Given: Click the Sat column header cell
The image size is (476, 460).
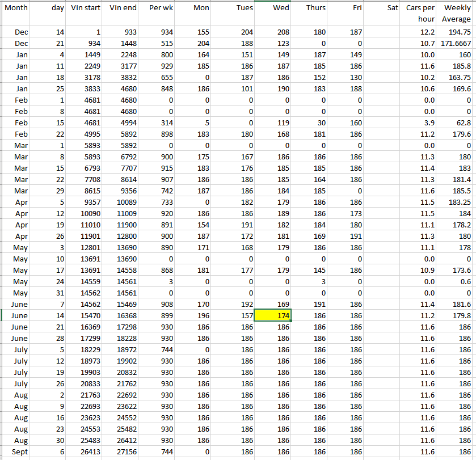Looking at the screenshot, I should tap(384, 8).
